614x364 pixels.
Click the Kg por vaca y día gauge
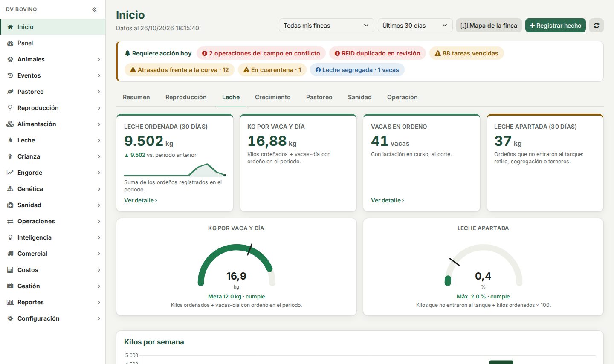tap(237, 265)
